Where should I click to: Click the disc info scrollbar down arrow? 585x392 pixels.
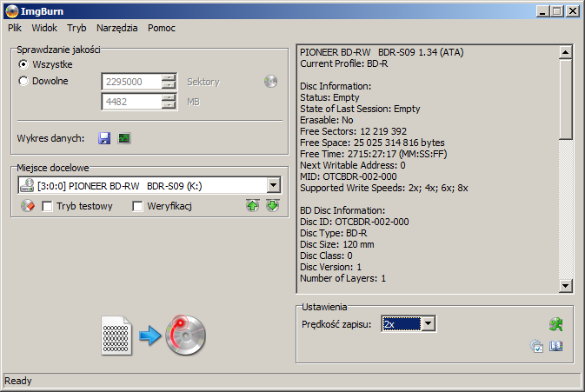tap(566, 286)
